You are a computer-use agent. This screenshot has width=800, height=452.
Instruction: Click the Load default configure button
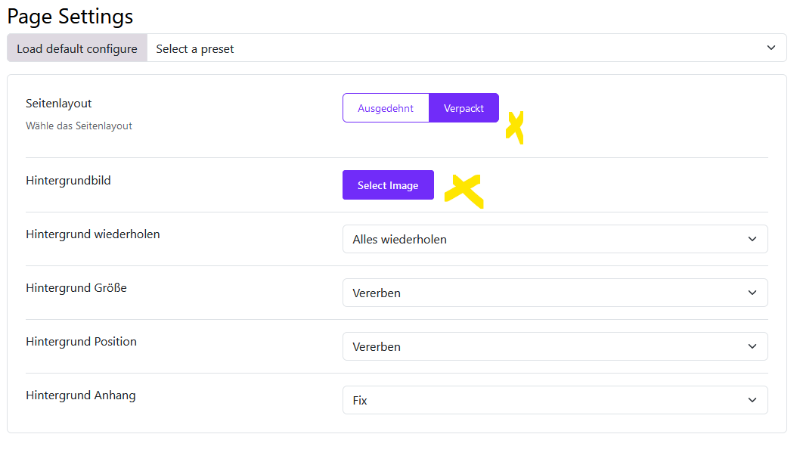(77, 48)
